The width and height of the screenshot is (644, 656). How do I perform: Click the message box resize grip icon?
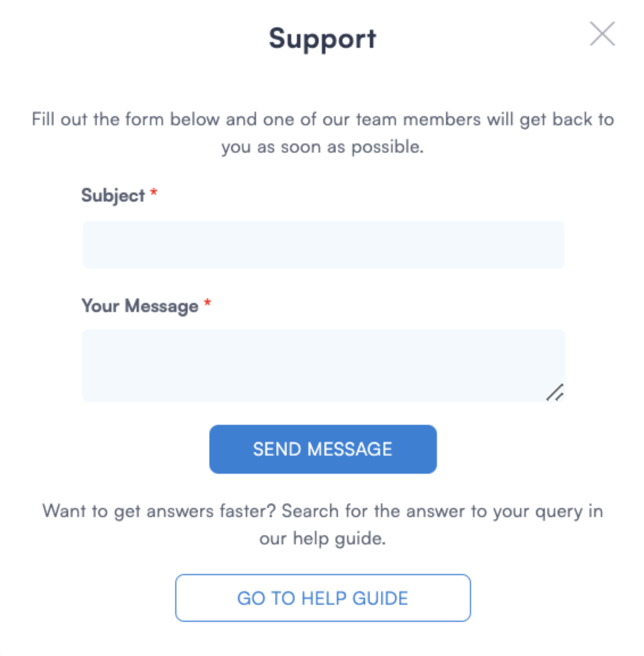pos(555,393)
